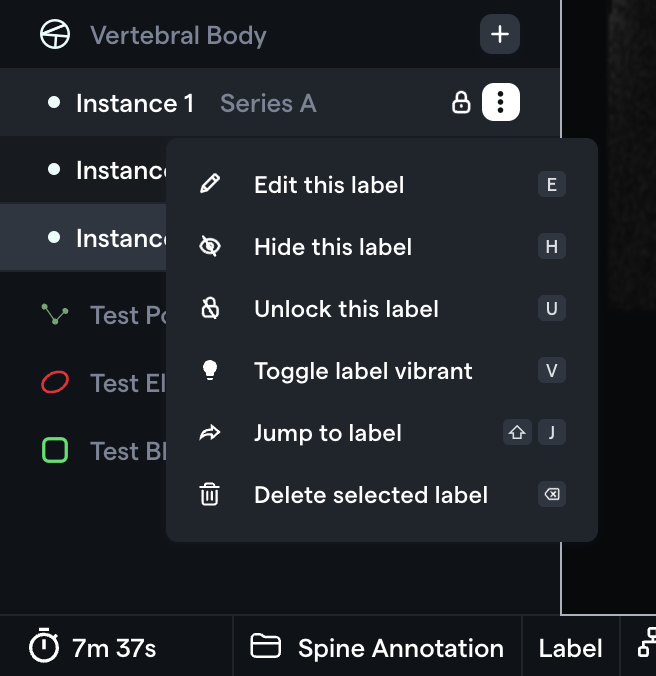The image size is (656, 676).
Task: Add a new Vertebral Body instance
Action: 500,34
